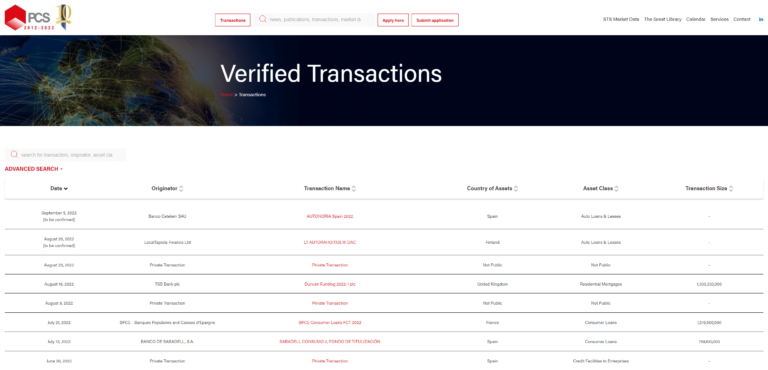Viewport: 768px width, 370px height.
Task: Click sort arrows next to Transaction Name
Action: tap(354, 189)
